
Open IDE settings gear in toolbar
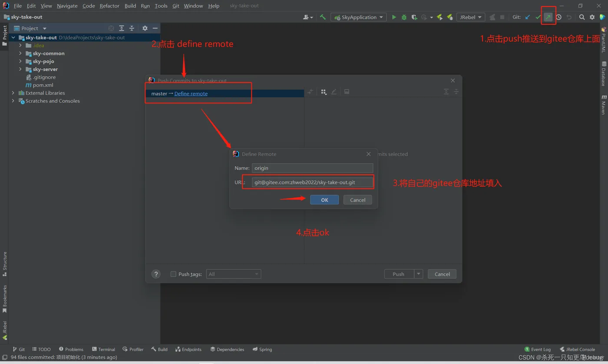[x=592, y=17]
